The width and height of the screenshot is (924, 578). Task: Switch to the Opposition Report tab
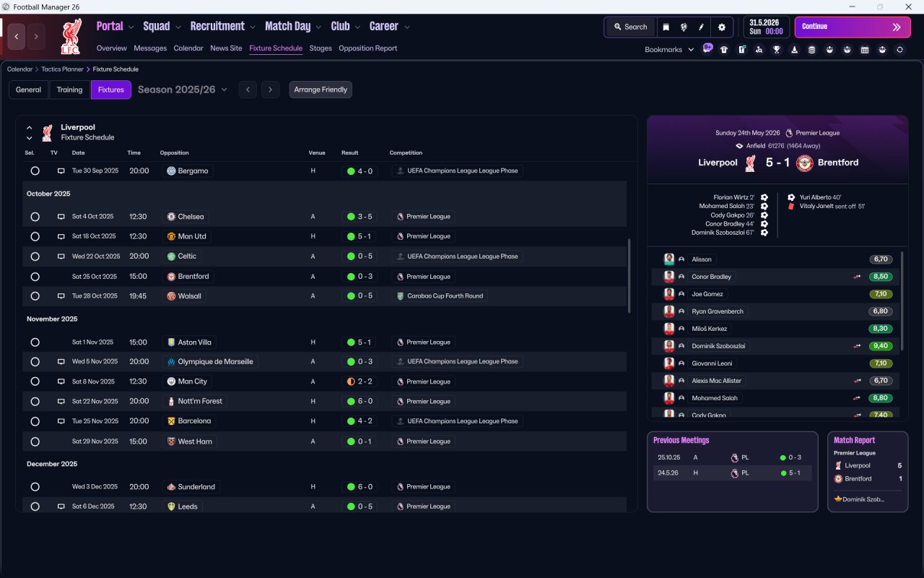click(x=367, y=48)
